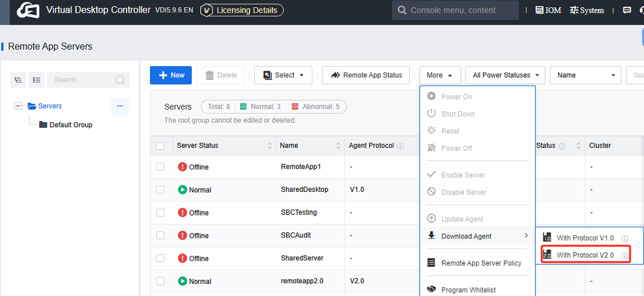Click the search magnifier icon in sidebar
This screenshot has width=644, height=296.
(120, 80)
